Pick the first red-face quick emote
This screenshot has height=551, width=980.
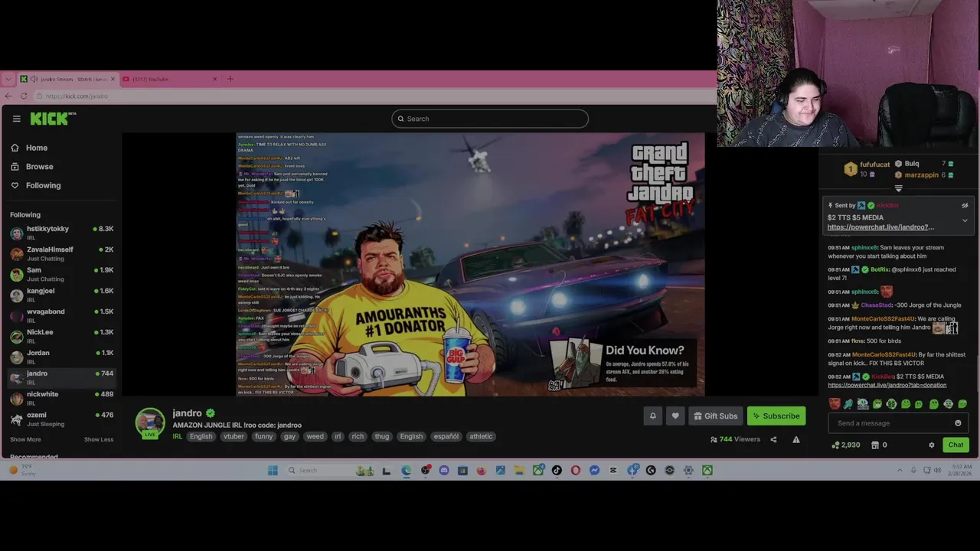tap(835, 404)
